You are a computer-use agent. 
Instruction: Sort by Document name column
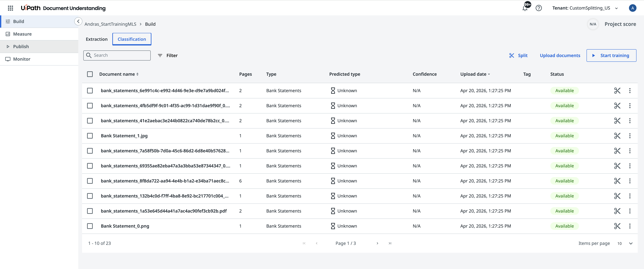pyautogui.click(x=119, y=74)
